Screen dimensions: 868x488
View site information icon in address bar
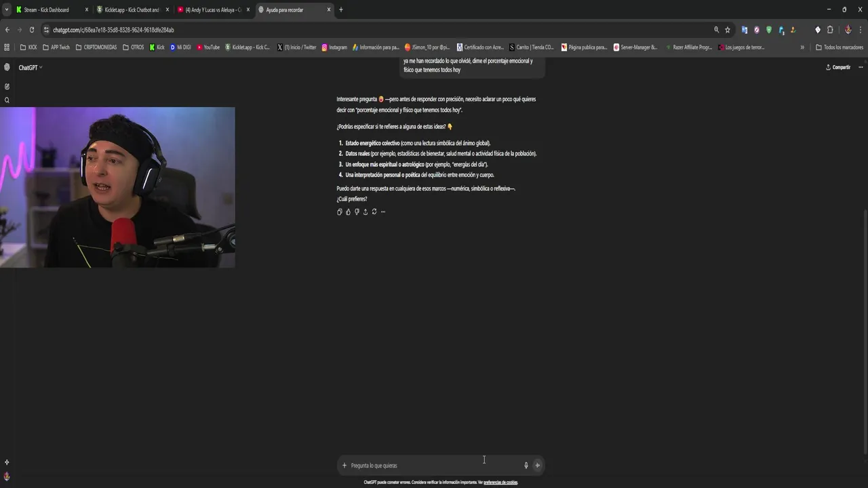point(46,30)
